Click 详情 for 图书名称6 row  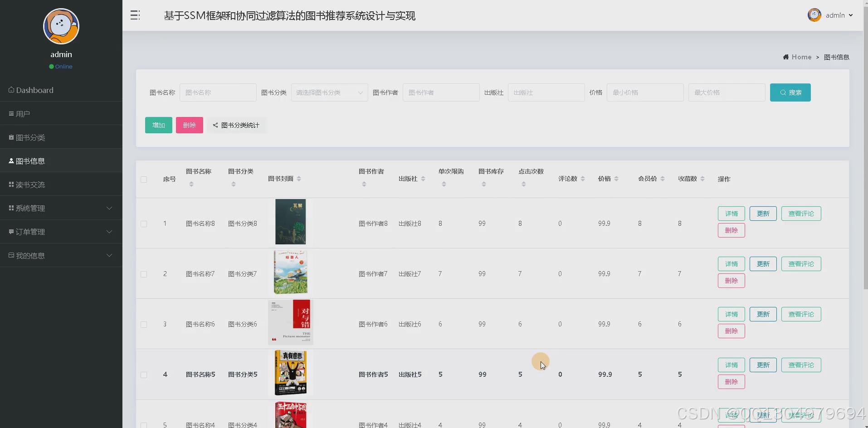tap(731, 314)
